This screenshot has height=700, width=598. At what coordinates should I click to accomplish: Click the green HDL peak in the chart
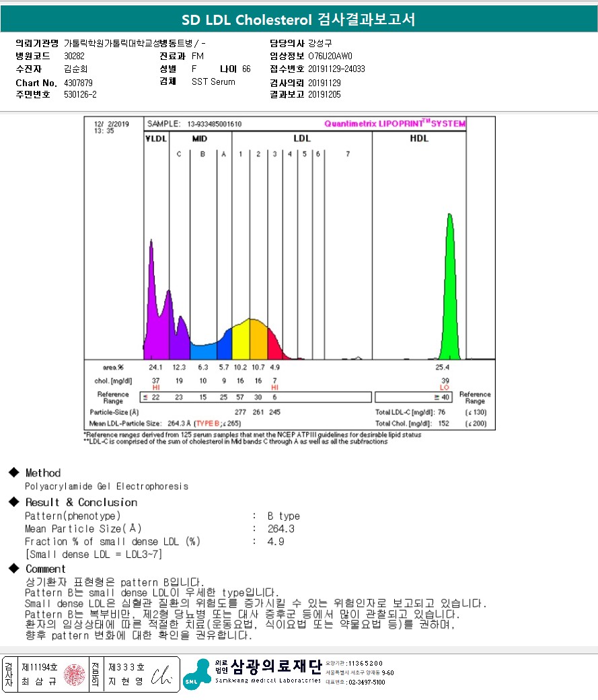coord(449,287)
